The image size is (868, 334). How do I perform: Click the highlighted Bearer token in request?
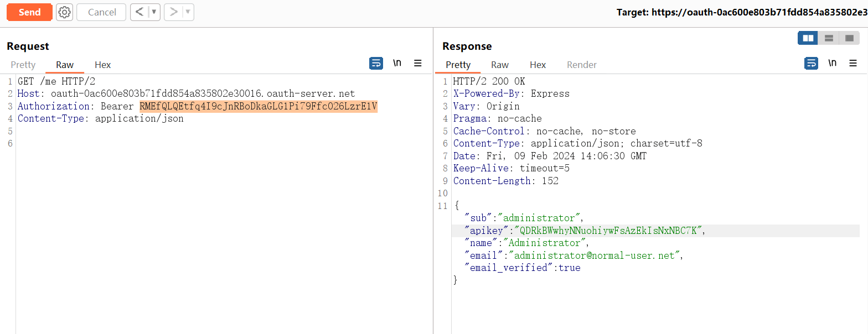coord(258,106)
